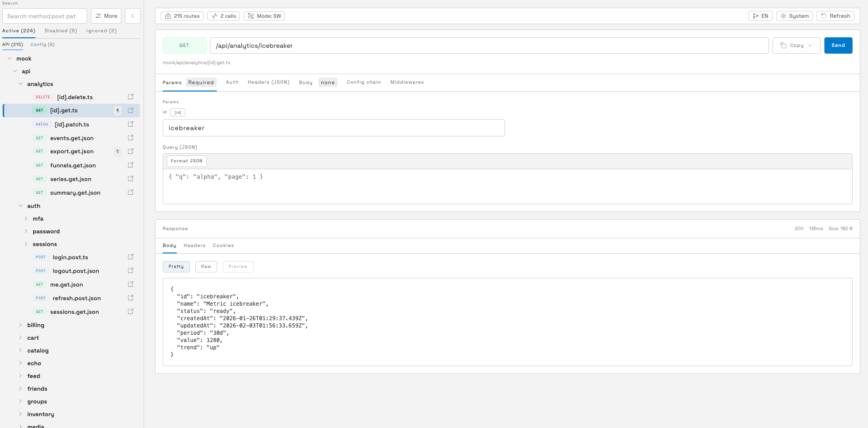Screen dimensions: 868x428
Task: Click open-file icon beside summary.get.json
Action: coord(130,192)
